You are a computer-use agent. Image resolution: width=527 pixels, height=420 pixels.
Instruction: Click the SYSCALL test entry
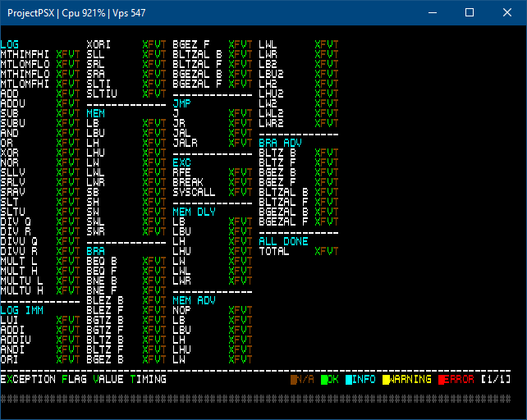194,192
